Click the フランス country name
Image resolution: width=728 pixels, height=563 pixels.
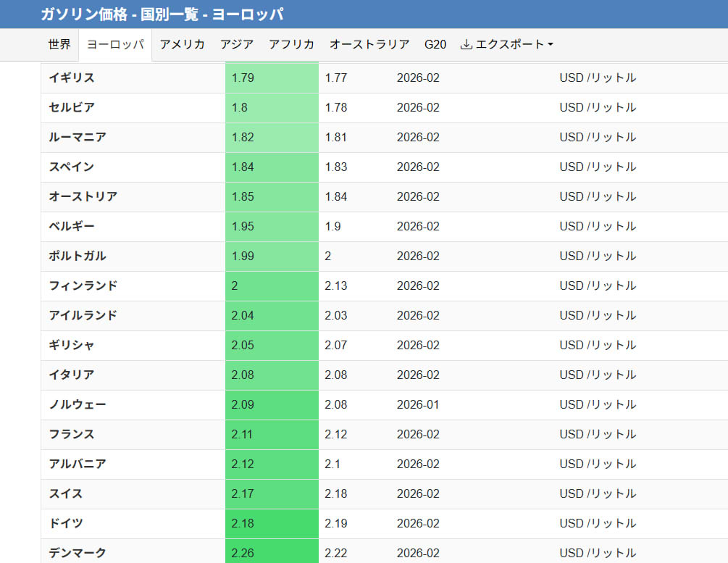72,434
